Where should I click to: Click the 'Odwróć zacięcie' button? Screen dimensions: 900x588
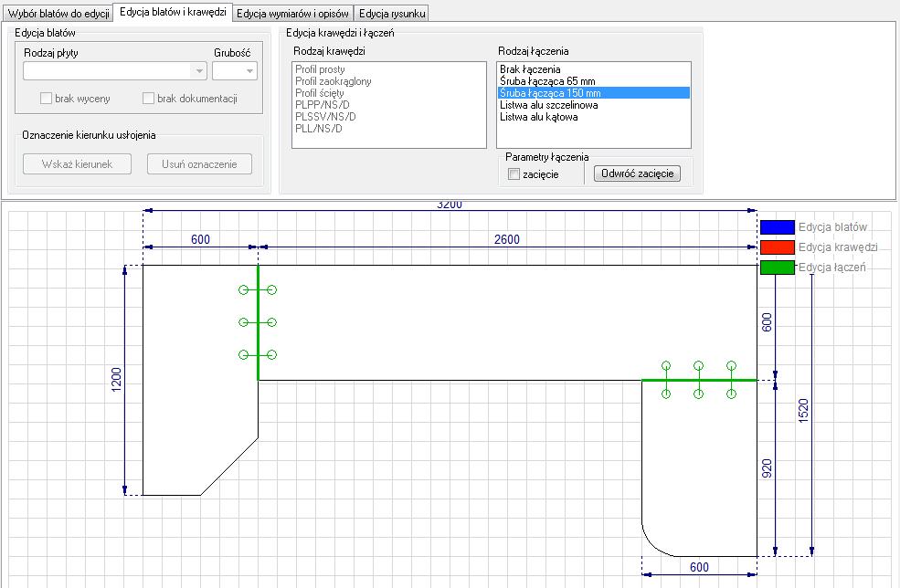[637, 173]
